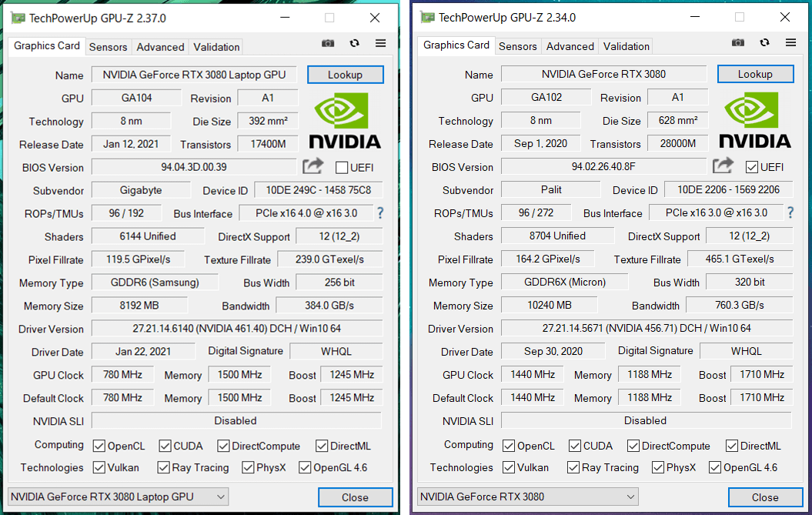Click NVIDIA logo in GPU-Z 2.37.0 window
Viewport: 812px width, 515px height.
point(345,121)
